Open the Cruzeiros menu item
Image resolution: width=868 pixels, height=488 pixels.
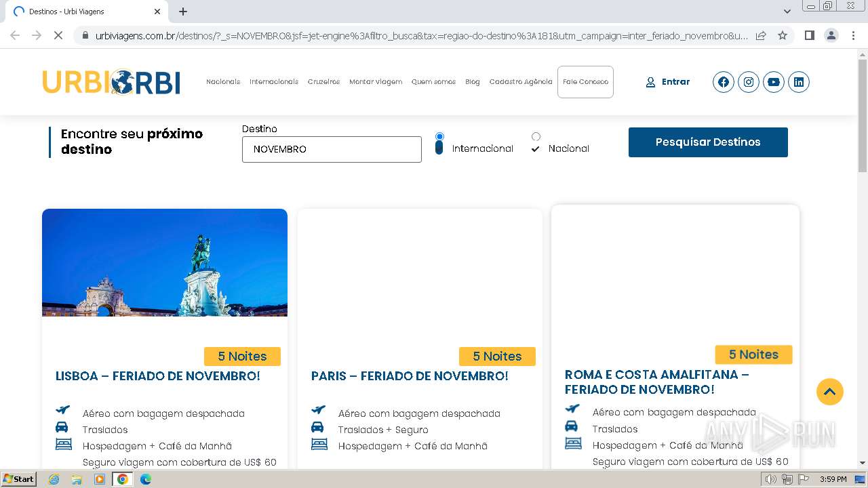coord(324,82)
